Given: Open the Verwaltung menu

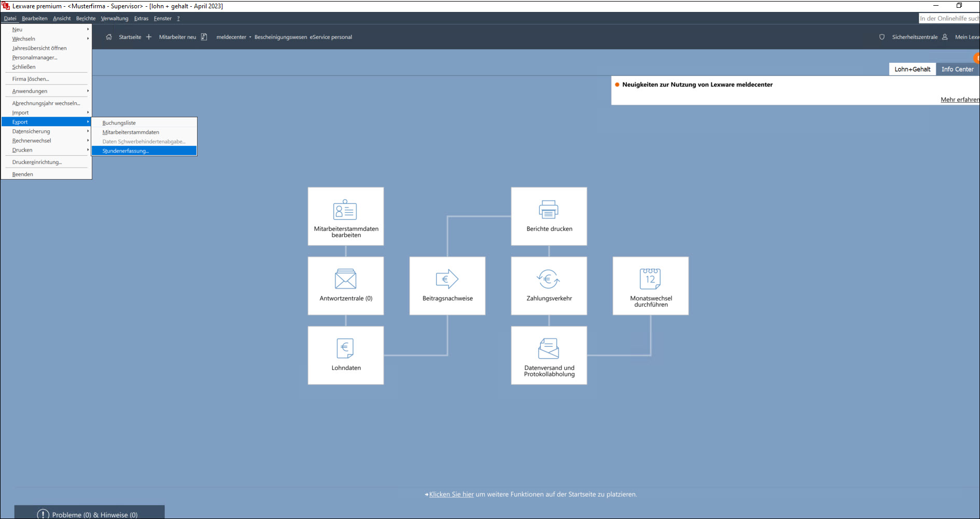Looking at the screenshot, I should coord(115,18).
